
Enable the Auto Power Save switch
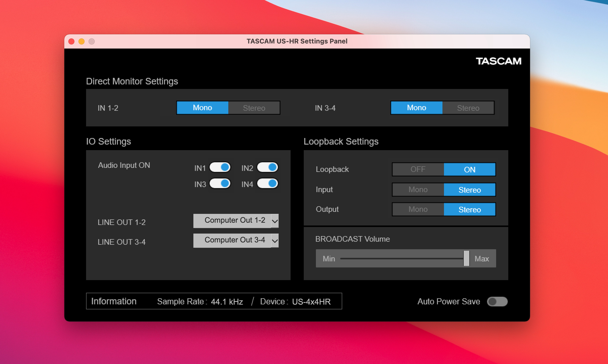tap(497, 302)
